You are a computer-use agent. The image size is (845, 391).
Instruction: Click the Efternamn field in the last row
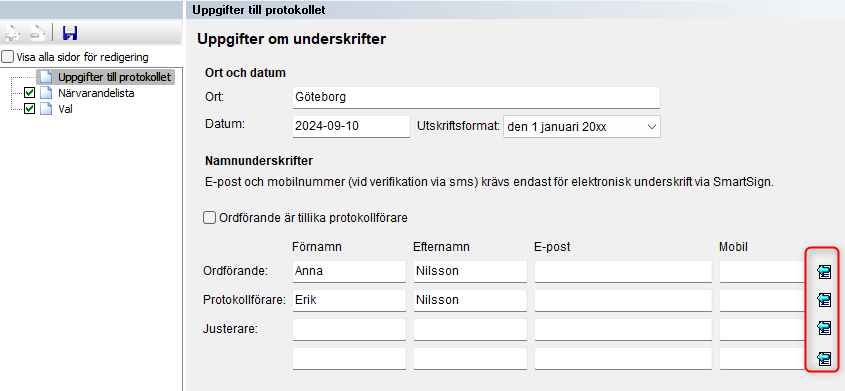click(x=470, y=358)
